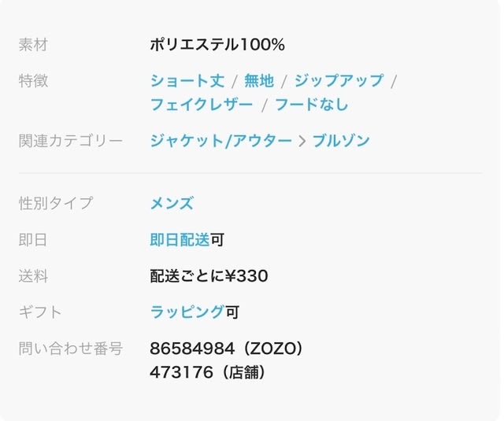Open the フェイクレザー feature link
The image size is (504, 421).
(202, 105)
